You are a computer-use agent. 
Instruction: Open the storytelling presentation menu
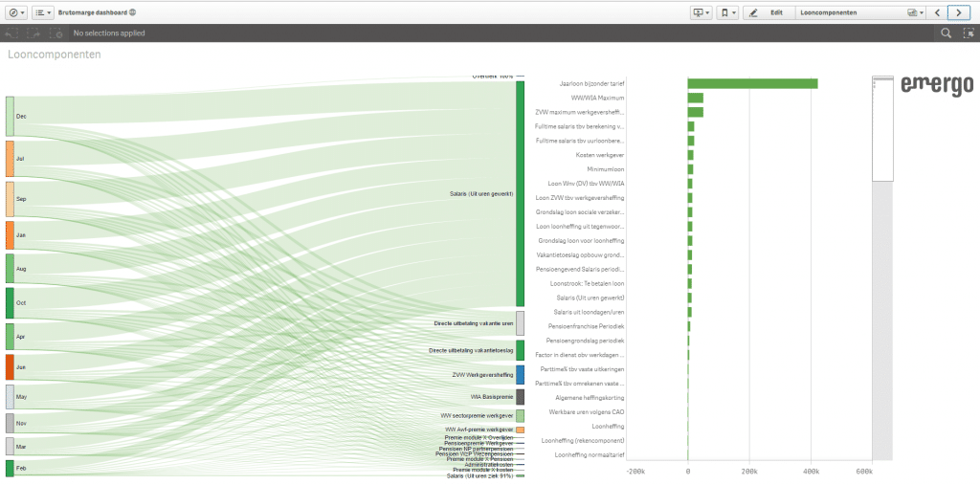click(x=702, y=12)
